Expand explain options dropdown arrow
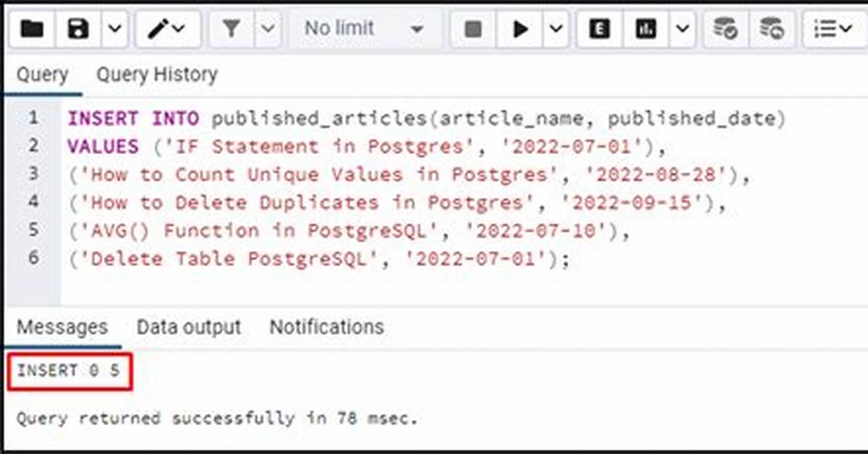This screenshot has width=868, height=454. coord(681,29)
